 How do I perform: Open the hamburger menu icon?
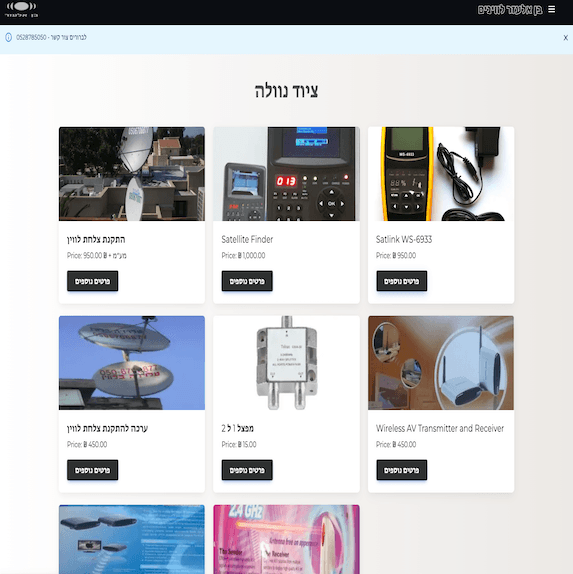coord(551,10)
